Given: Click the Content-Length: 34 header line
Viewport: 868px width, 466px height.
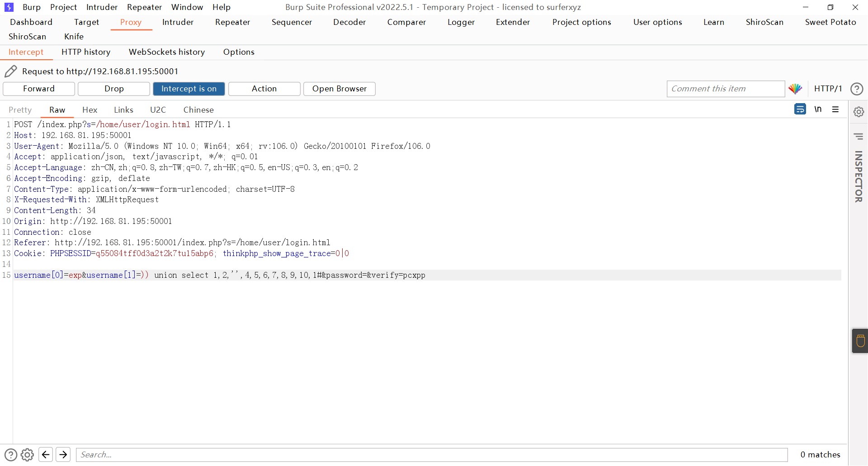Looking at the screenshot, I should coord(55,210).
